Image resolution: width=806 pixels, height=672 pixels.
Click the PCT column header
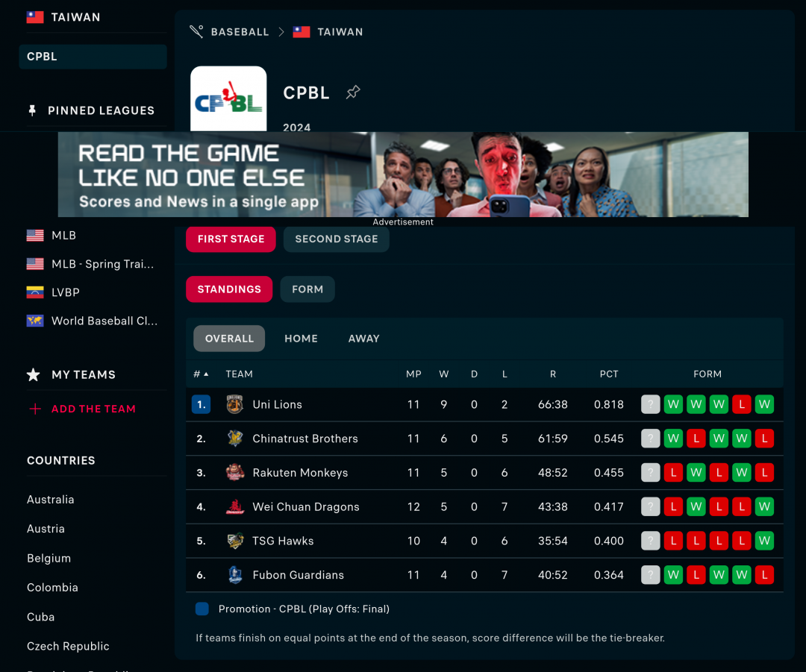(x=609, y=374)
